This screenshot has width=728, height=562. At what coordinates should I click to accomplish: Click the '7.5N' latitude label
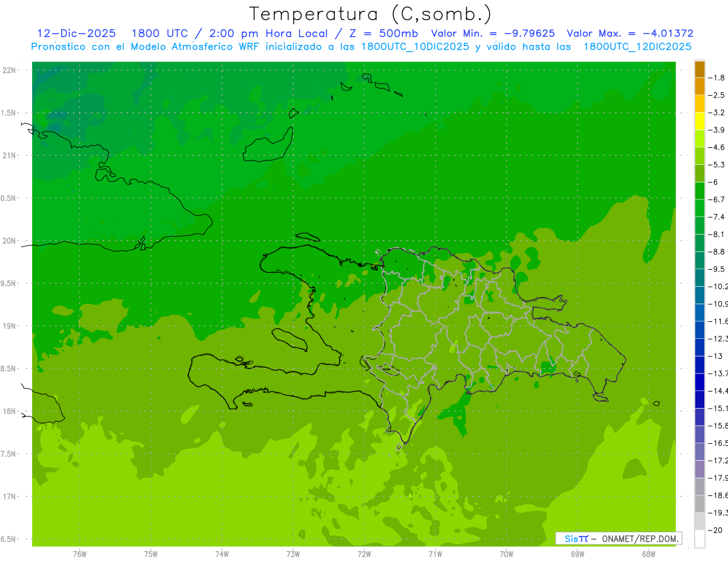pos(9,454)
